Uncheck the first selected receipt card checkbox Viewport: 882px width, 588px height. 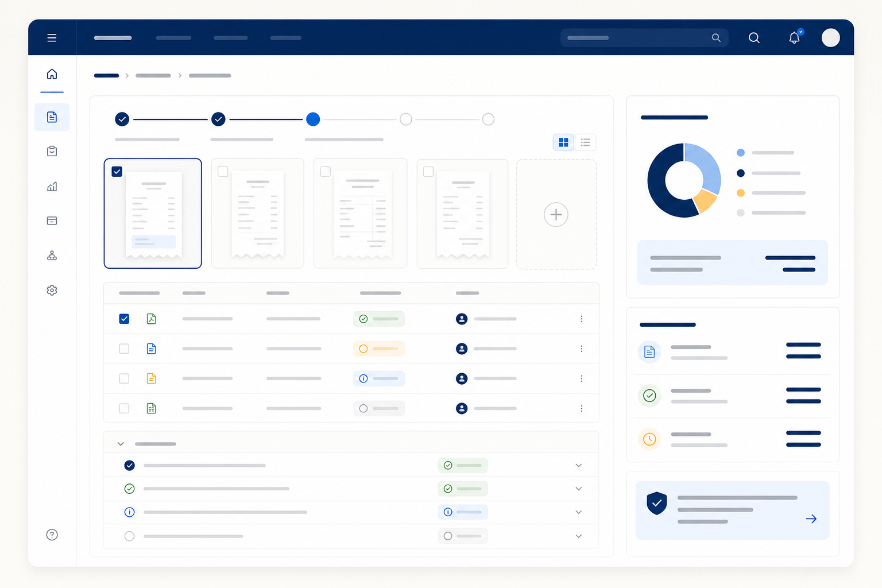click(117, 172)
